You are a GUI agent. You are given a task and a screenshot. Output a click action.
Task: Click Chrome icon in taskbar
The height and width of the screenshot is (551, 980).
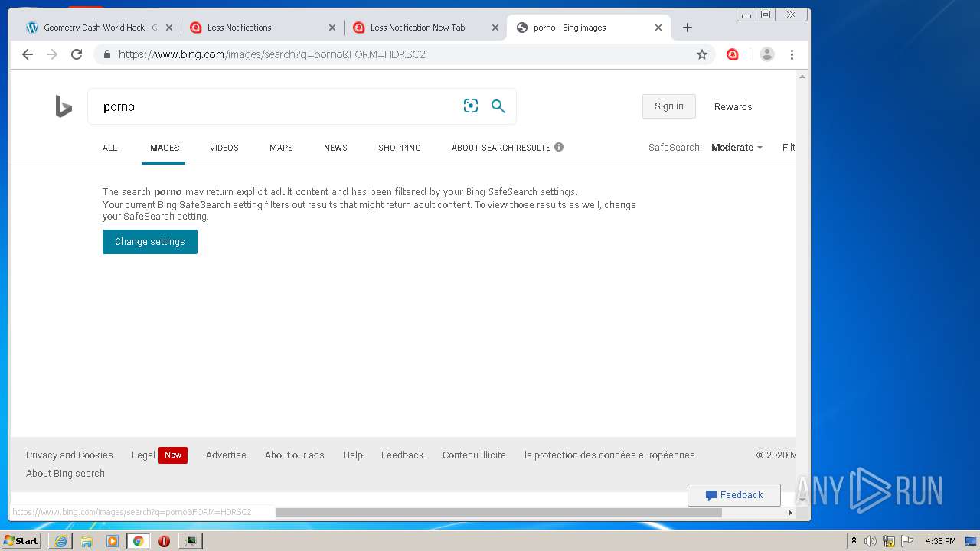pyautogui.click(x=139, y=541)
